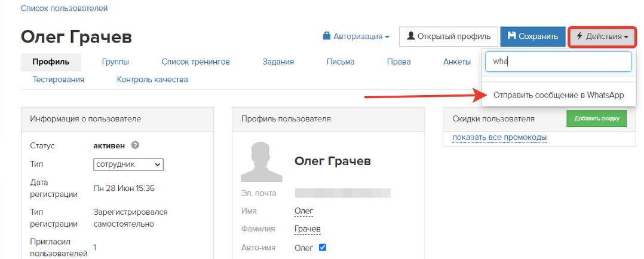
Task: Click the Сохранить save button
Action: click(x=532, y=36)
